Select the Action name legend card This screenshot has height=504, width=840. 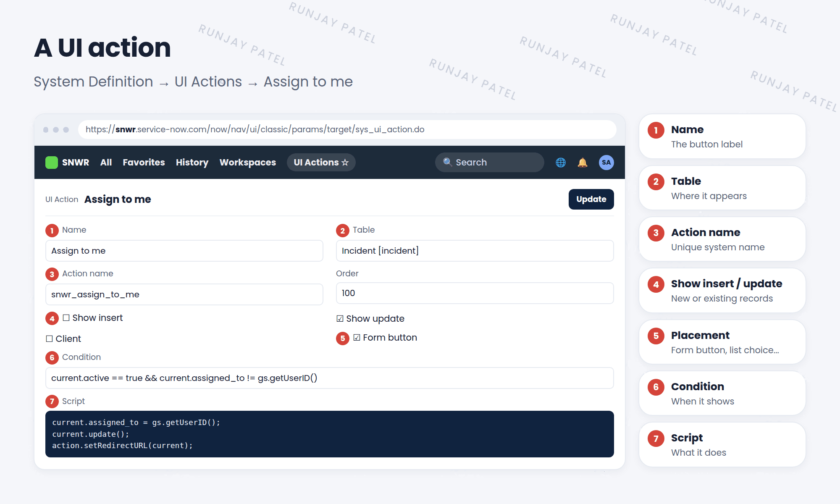pyautogui.click(x=722, y=239)
